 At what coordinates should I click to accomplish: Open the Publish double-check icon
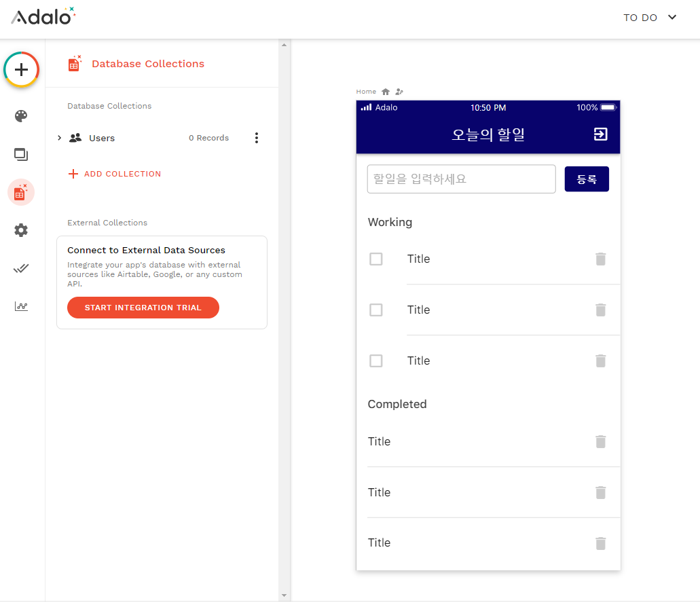[x=21, y=268]
